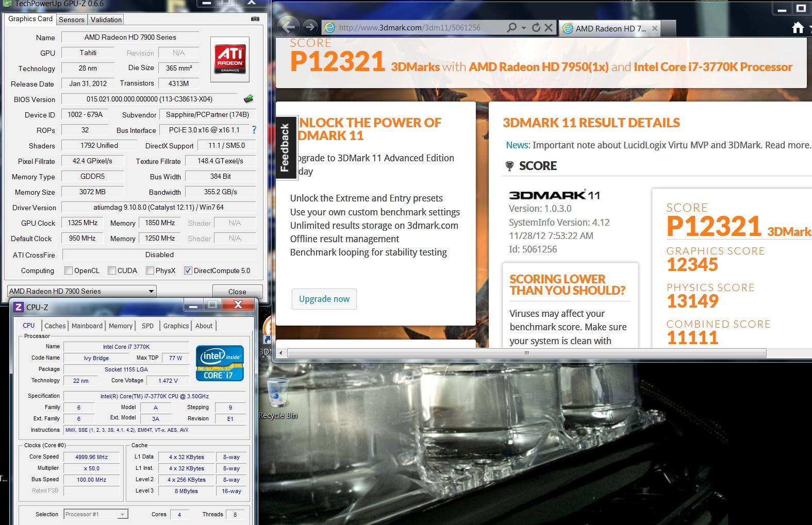Click the Intel Core i7 logo in CPU-Z

point(219,363)
